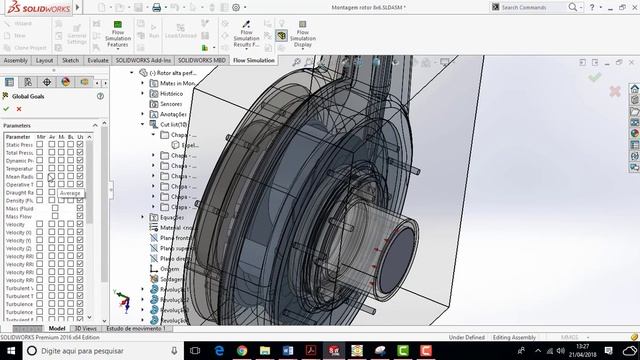Open SOLIDWORKS Resources home icon in task pane

(x=634, y=89)
